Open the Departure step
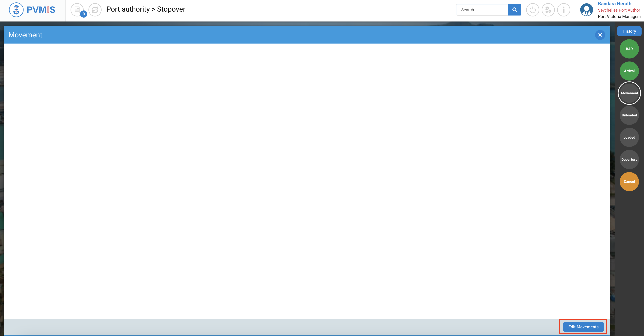Screen dimensions: 644x336 pyautogui.click(x=629, y=159)
